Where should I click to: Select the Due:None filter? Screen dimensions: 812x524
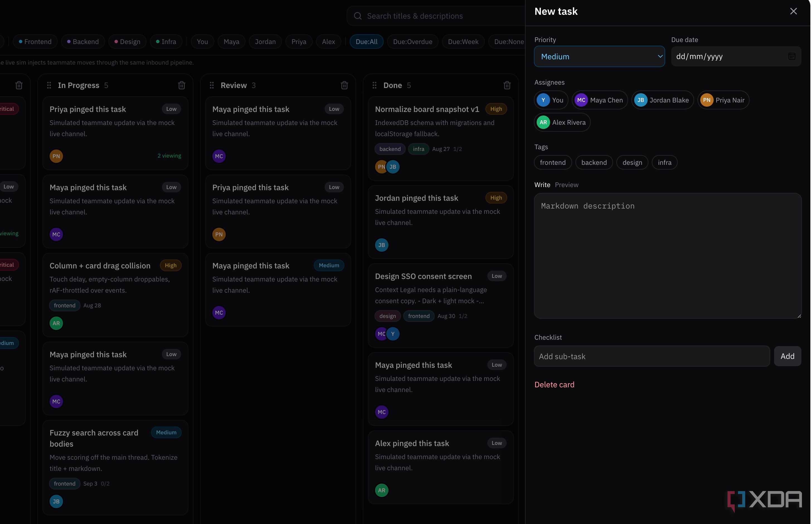tap(507, 41)
